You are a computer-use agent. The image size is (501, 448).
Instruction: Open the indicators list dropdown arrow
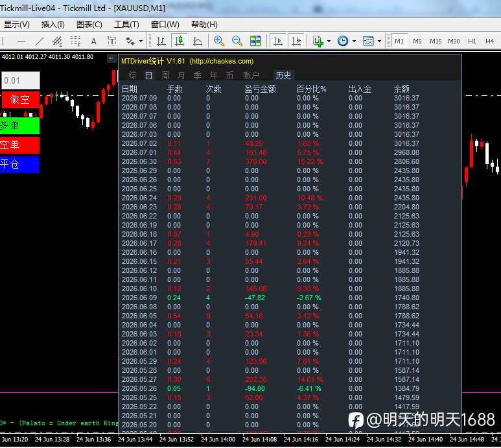pyautogui.click(x=329, y=41)
